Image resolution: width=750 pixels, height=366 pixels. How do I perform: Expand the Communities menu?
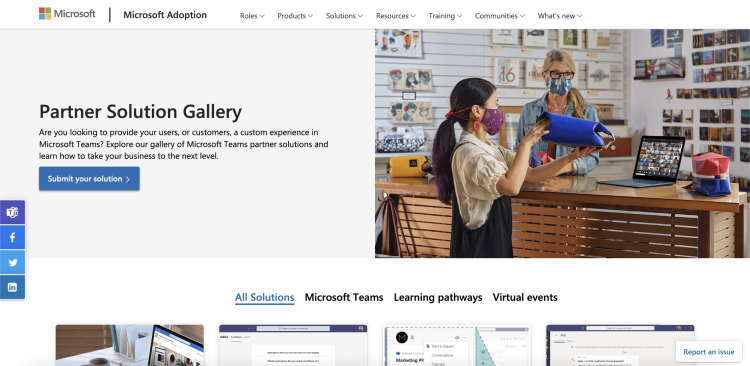[500, 16]
